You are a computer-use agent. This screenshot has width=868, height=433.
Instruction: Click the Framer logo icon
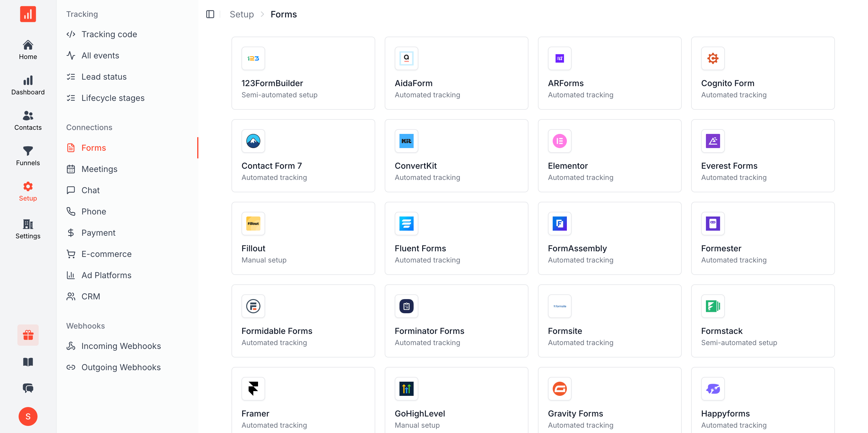pos(253,388)
